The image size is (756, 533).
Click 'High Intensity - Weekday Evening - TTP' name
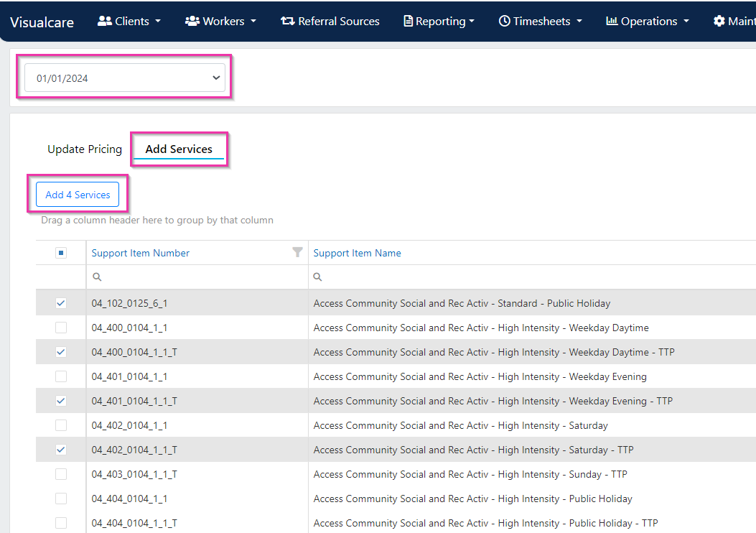click(x=493, y=401)
